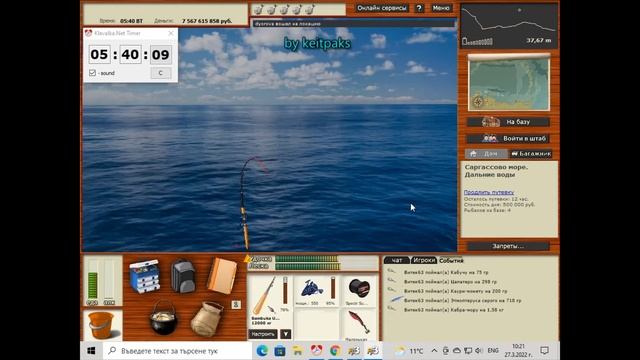Switch to the Дом tab
Image resolution: width=640 pixels, height=360 pixels.
tap(486, 153)
